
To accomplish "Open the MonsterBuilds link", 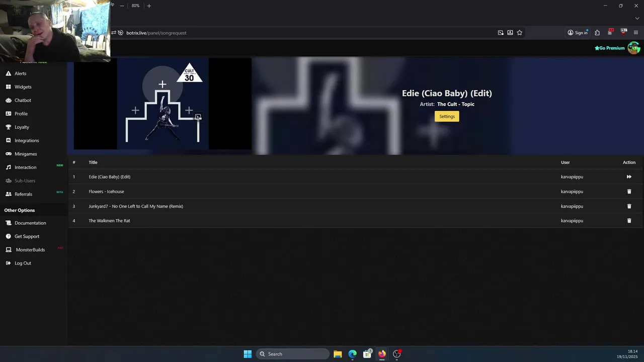I will point(30,250).
